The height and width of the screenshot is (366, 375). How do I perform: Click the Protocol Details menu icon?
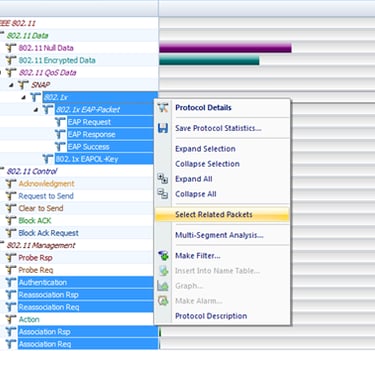pos(163,108)
